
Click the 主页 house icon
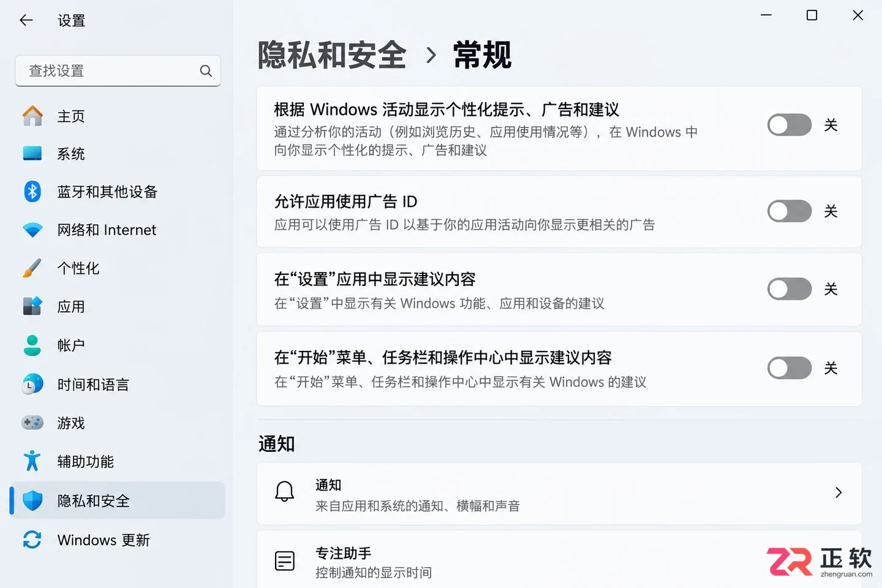32,116
